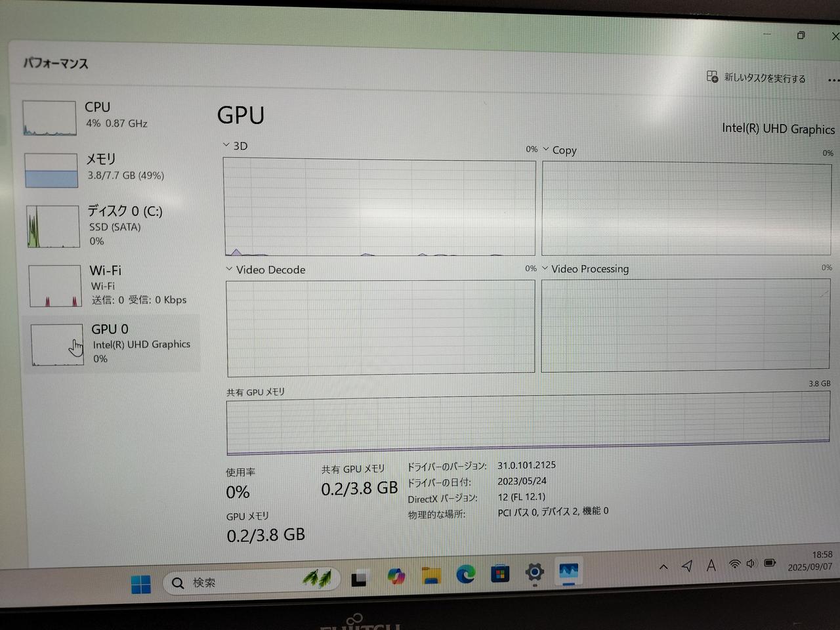Image resolution: width=840 pixels, height=630 pixels.
Task: Click 新しいタスクを実行する button
Action: [x=756, y=78]
